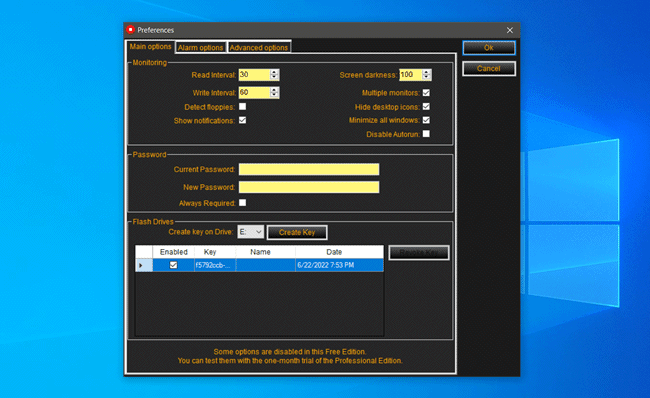Select the key cell f5792ccb-...
The height and width of the screenshot is (398, 650).
pos(215,265)
